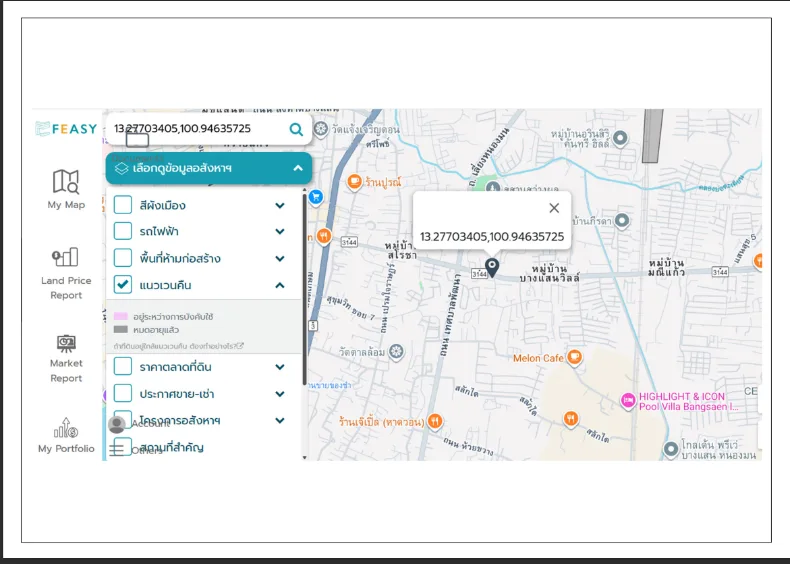Collapse the แนวเวนคืน section chevron
This screenshot has height=564, width=790.
(x=280, y=285)
